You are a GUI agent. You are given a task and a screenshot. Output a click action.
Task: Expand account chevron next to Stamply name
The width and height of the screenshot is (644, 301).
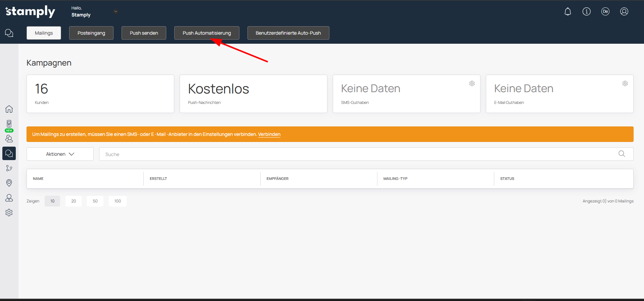click(116, 11)
